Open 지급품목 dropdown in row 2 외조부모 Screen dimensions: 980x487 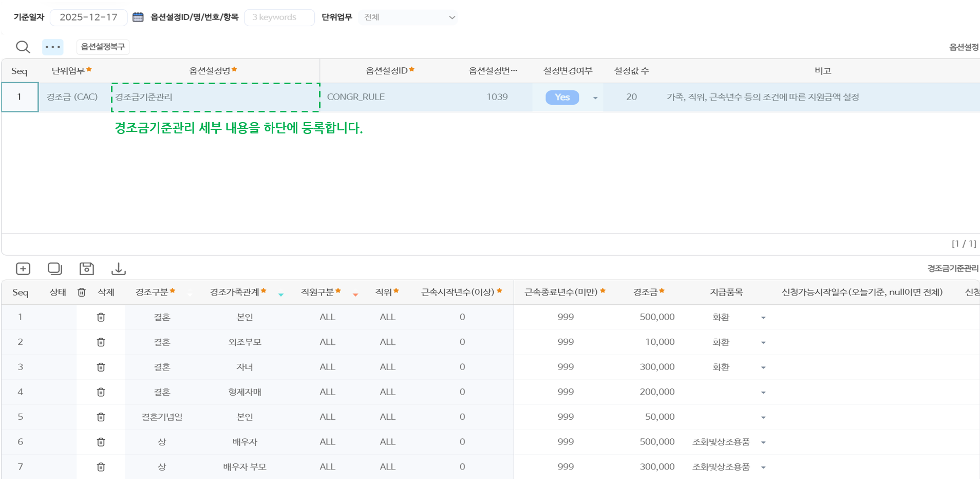[763, 343]
